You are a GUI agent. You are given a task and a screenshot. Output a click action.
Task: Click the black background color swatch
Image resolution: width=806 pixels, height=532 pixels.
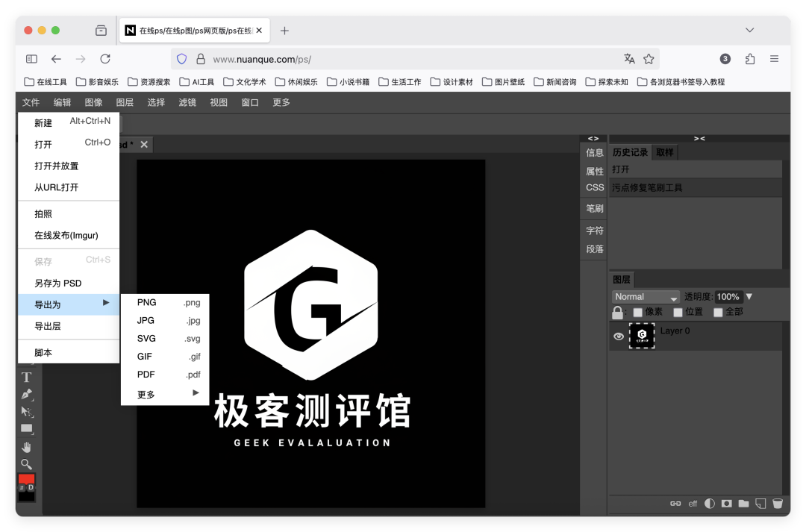[x=26, y=496]
